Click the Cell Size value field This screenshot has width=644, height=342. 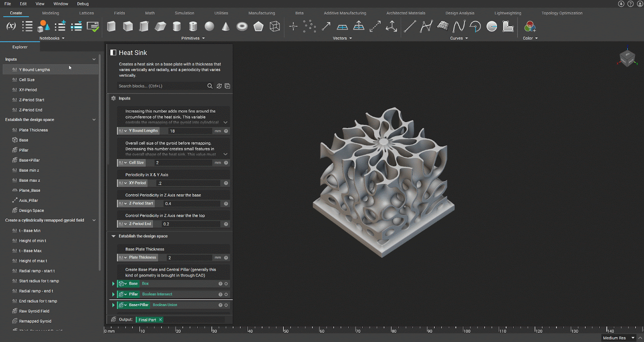[x=183, y=163]
